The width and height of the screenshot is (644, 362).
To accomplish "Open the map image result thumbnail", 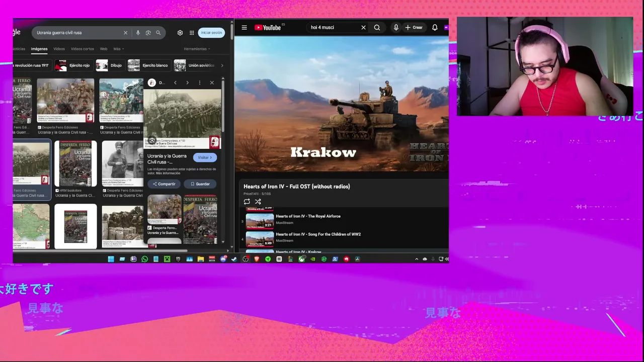I will pyautogui.click(x=31, y=226).
